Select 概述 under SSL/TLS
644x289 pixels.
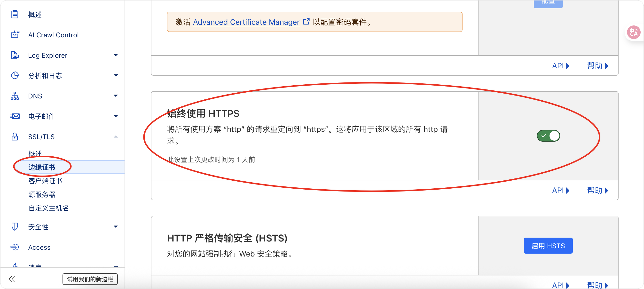pos(35,153)
